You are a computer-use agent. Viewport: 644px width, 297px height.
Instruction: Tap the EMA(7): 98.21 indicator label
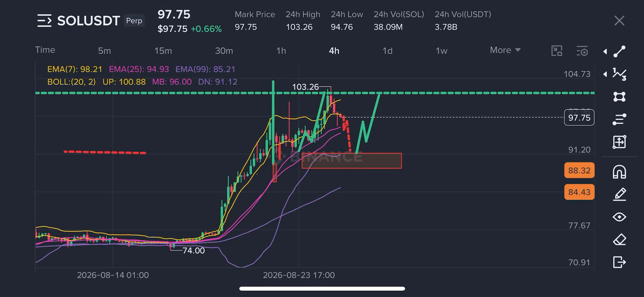75,69
